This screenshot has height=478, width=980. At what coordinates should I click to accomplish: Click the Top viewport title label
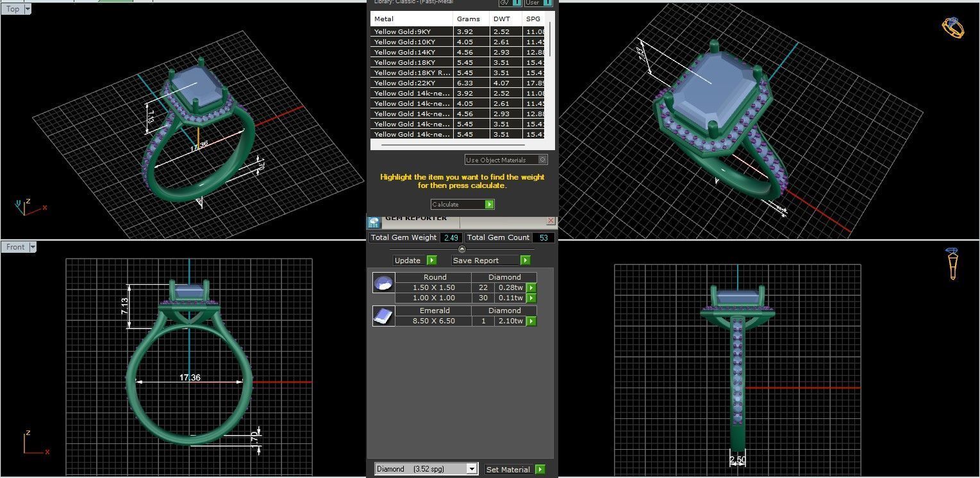[x=13, y=10]
